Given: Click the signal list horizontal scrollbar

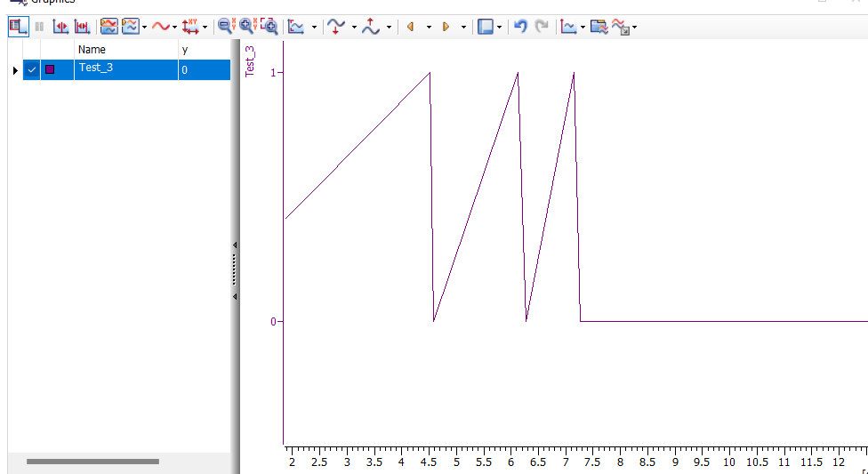Looking at the screenshot, I should pyautogui.click(x=92, y=462).
